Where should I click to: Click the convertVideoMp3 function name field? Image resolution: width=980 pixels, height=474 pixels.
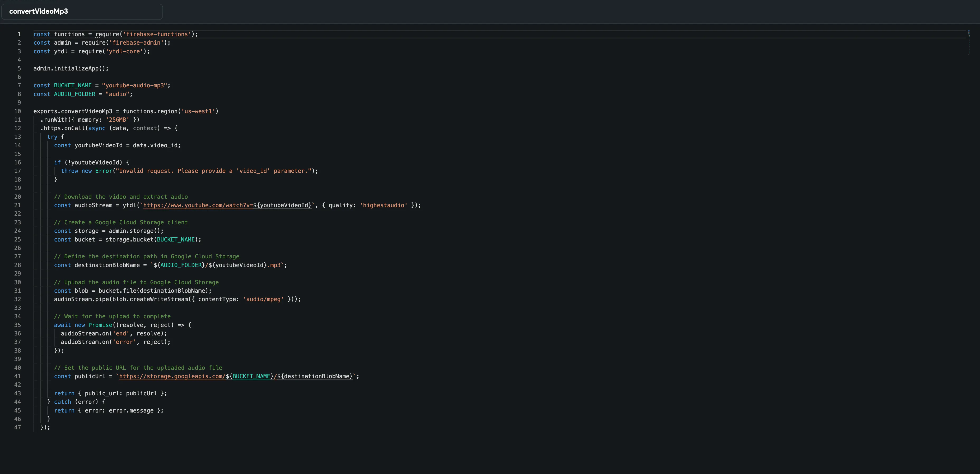click(82, 11)
